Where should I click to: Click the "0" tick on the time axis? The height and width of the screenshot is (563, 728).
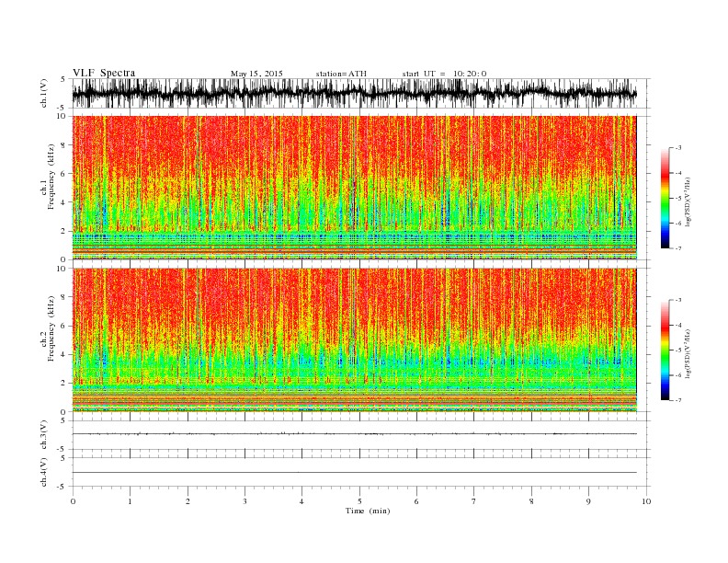pos(73,501)
